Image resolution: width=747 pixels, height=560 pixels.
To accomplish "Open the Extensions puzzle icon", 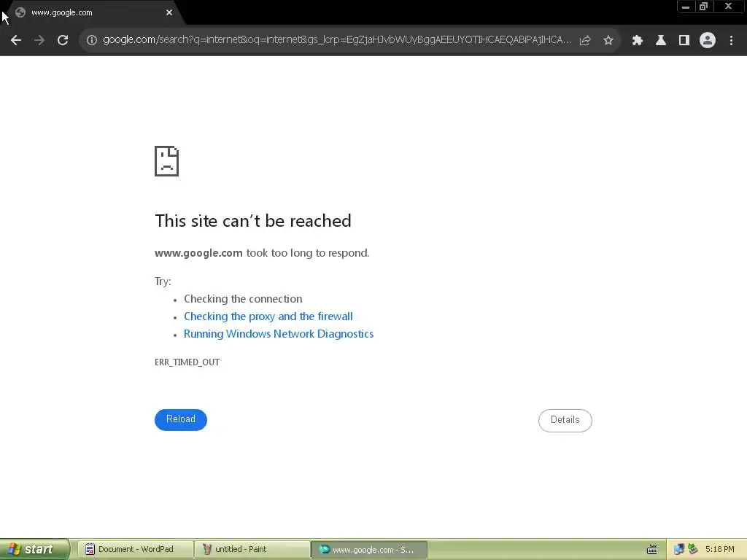I will (638, 41).
